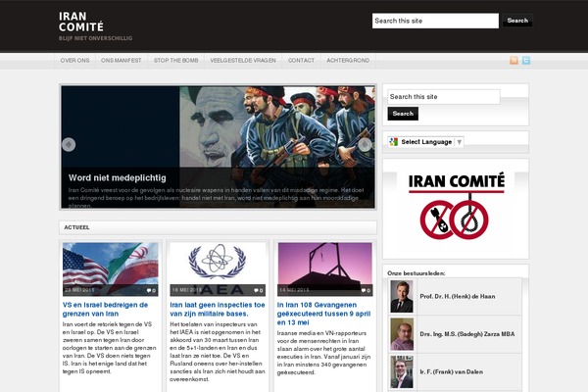The image size is (588, 392).
Task: Click the US and Iran flags thumbnail
Action: 110,269
